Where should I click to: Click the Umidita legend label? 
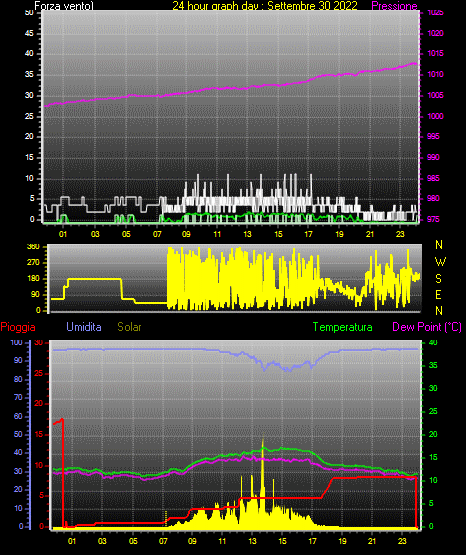click(84, 327)
